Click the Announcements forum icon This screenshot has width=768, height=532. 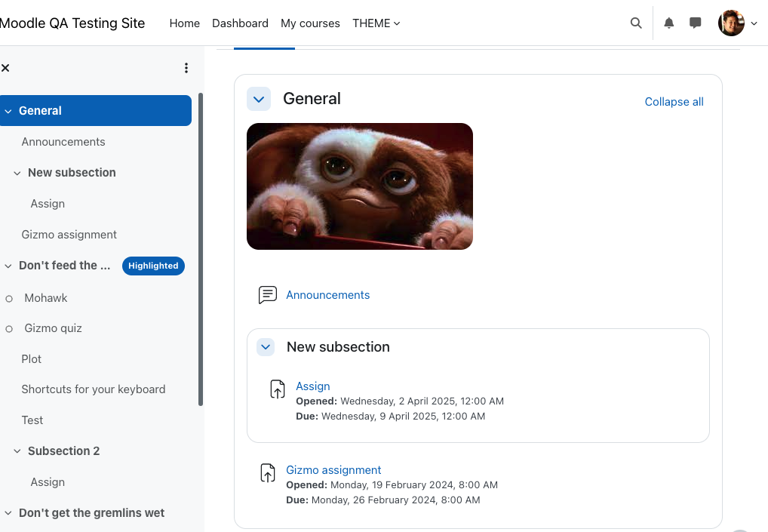click(x=267, y=295)
